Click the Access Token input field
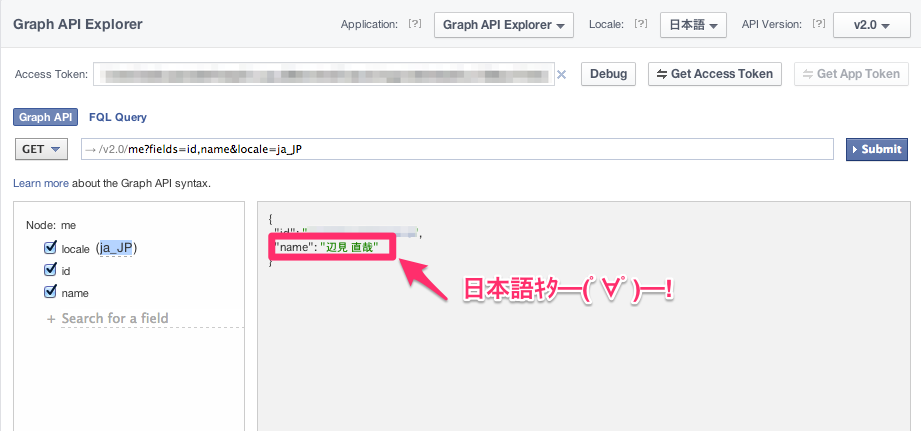Screen dimensions: 921x431 [x=324, y=74]
